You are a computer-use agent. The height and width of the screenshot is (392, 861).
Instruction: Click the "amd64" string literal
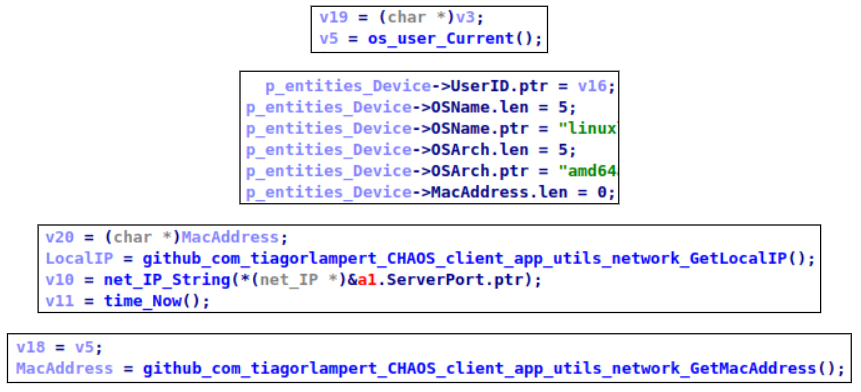(x=589, y=171)
